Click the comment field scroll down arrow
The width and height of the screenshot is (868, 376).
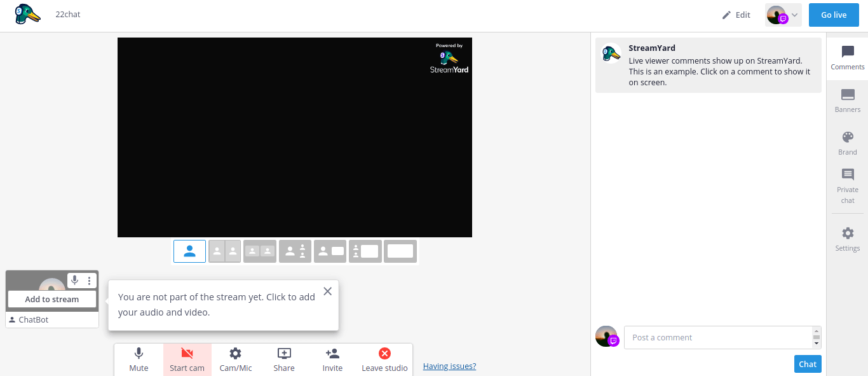(817, 344)
